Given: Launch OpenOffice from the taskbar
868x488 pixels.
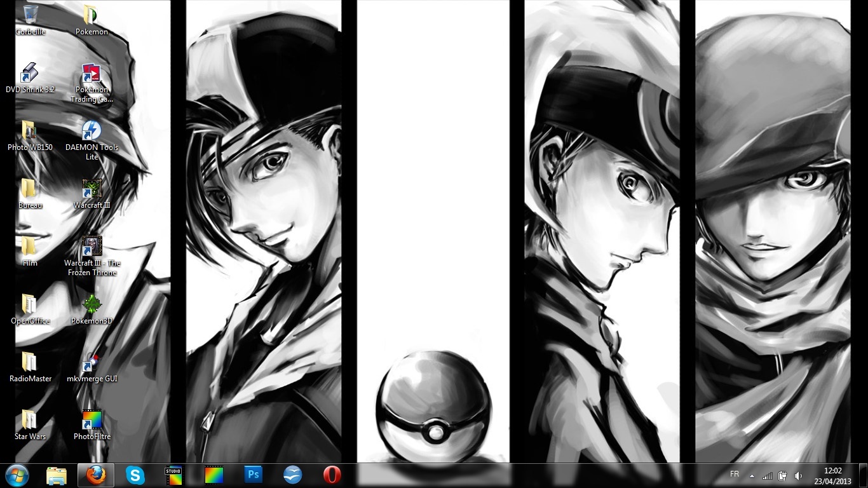Looking at the screenshot, I should click(293, 475).
